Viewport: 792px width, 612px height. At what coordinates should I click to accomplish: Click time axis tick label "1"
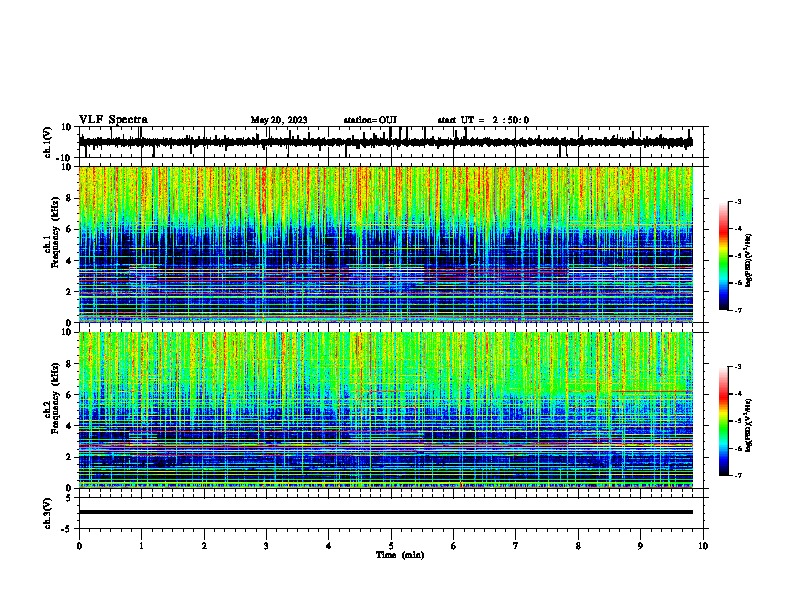click(x=142, y=546)
